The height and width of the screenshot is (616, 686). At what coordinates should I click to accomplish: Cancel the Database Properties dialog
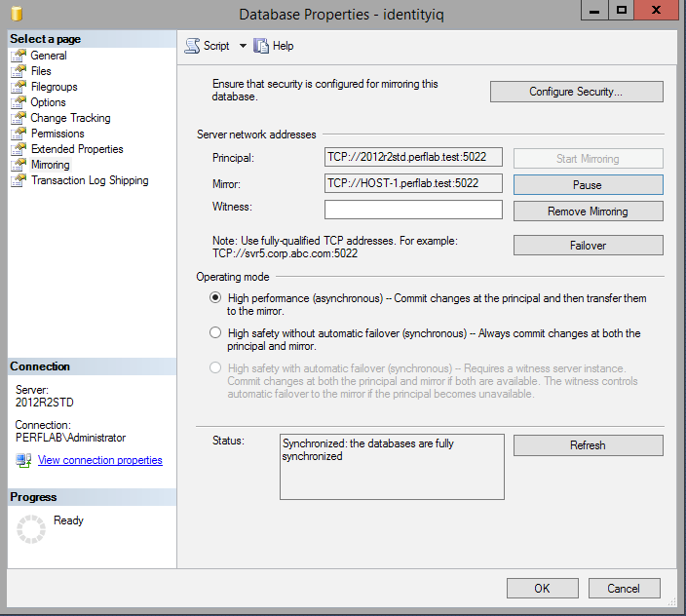point(624,588)
